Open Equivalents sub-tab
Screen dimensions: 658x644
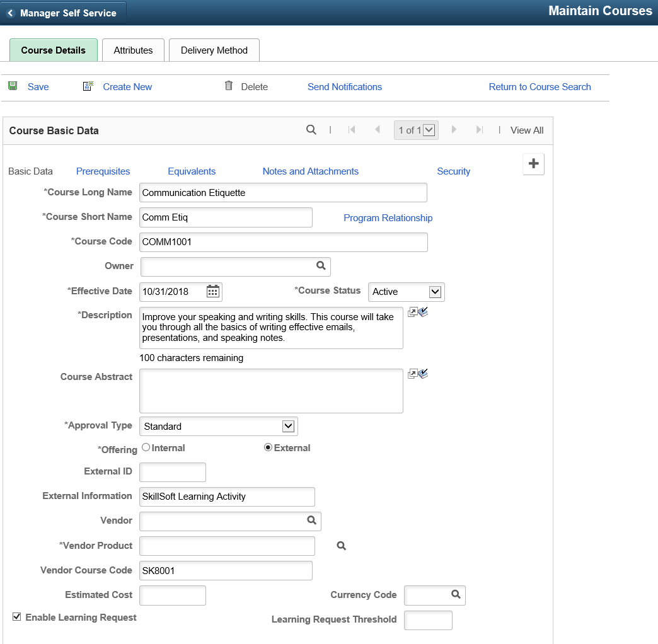[192, 171]
